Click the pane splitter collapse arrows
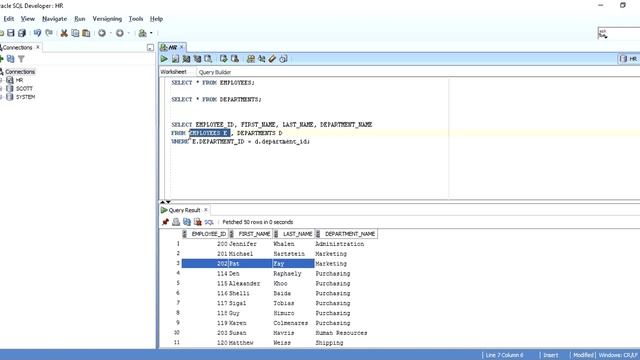Image resolution: width=640 pixels, height=360 pixels. (165, 202)
